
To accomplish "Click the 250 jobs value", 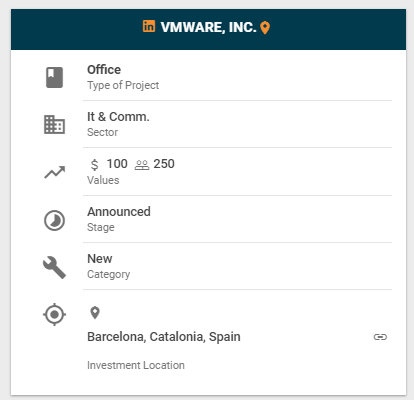I will point(164,164).
